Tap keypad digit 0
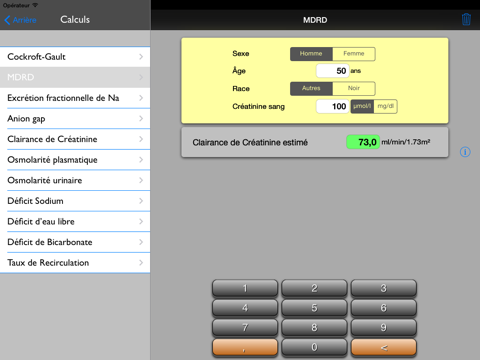480x360 pixels. click(314, 348)
